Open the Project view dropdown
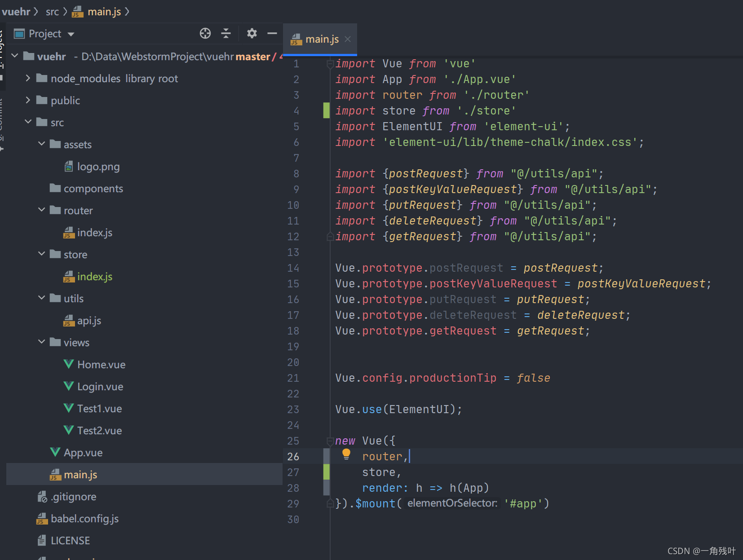 click(x=71, y=34)
